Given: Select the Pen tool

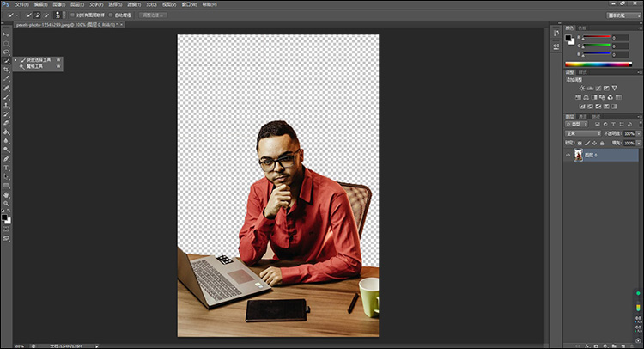Looking at the screenshot, I should 6,159.
